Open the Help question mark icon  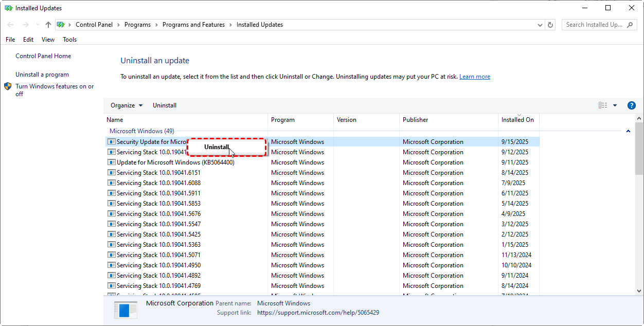[x=632, y=105]
